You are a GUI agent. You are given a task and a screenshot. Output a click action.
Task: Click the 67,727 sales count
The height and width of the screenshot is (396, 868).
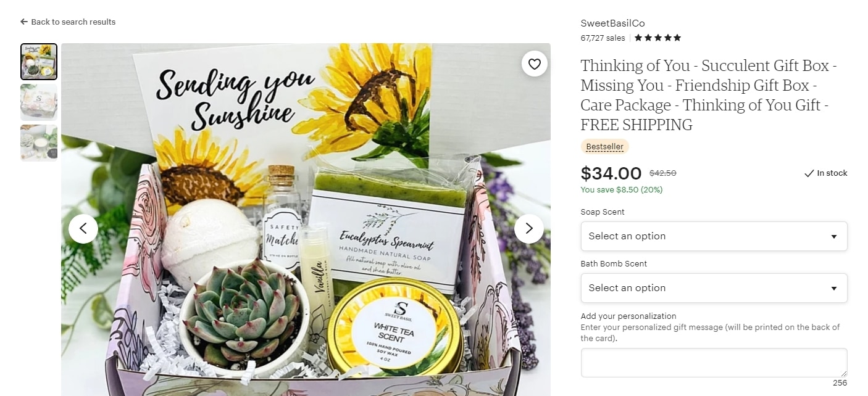(603, 38)
